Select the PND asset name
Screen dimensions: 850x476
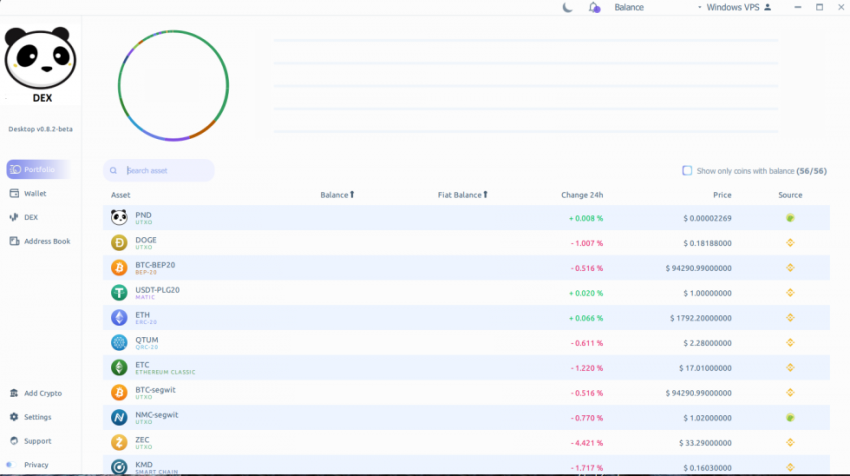tap(143, 215)
